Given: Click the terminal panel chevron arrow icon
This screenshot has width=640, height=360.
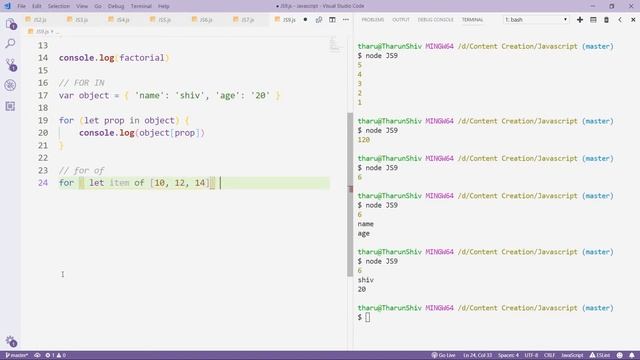Looking at the screenshot, I should 620,20.
